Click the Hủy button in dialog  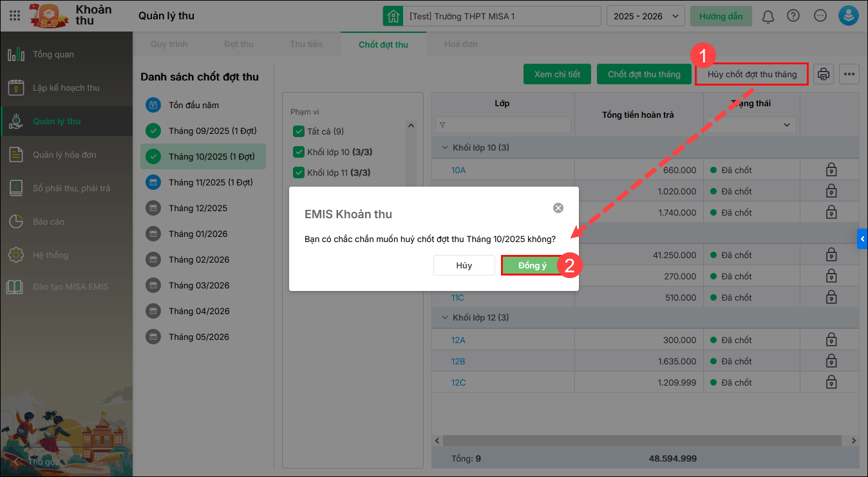click(464, 265)
